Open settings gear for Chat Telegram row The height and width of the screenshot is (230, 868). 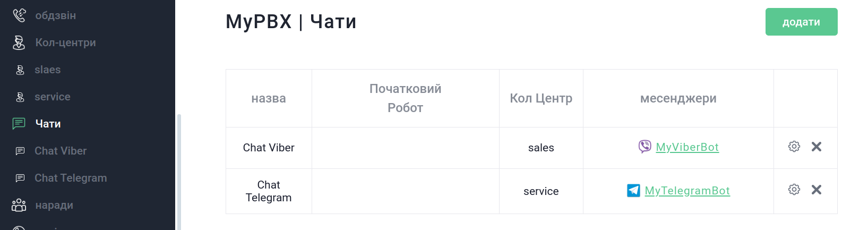coord(794,190)
